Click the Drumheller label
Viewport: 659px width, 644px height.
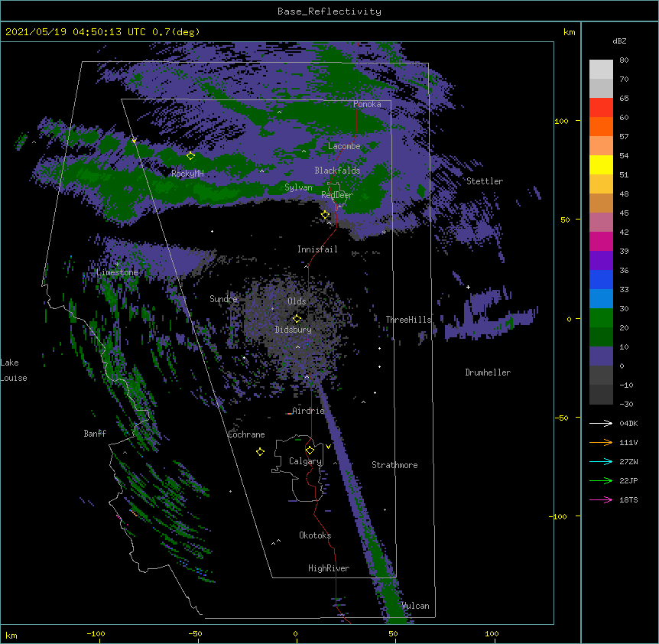(x=488, y=372)
